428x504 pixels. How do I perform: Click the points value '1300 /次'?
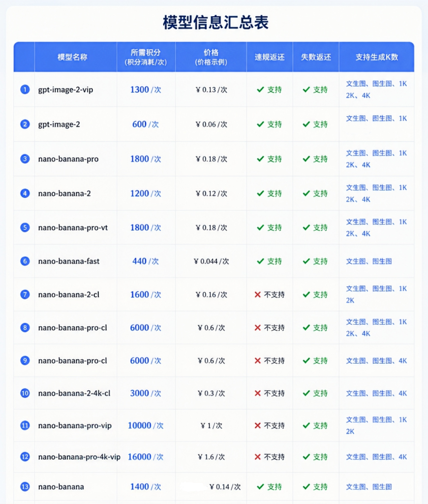click(146, 90)
